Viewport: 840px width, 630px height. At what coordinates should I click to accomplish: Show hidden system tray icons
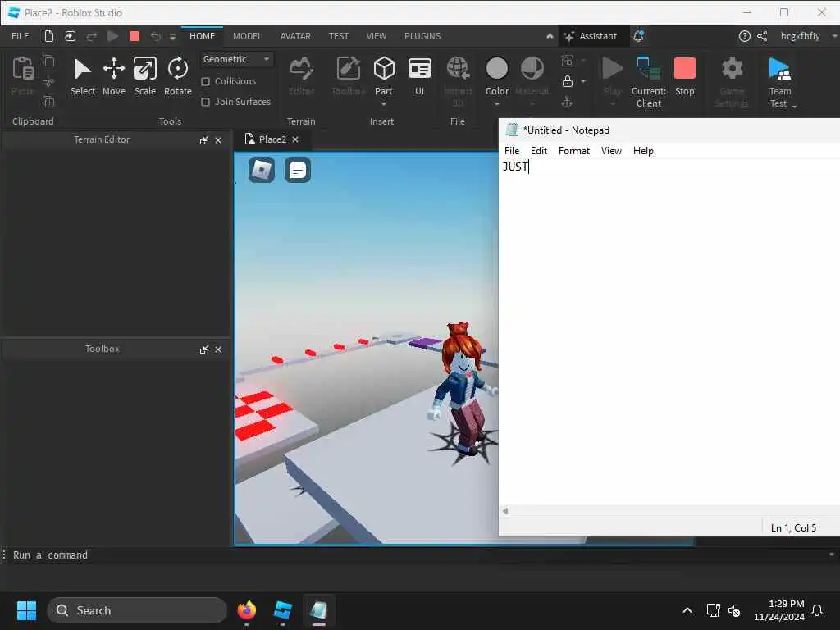point(687,610)
